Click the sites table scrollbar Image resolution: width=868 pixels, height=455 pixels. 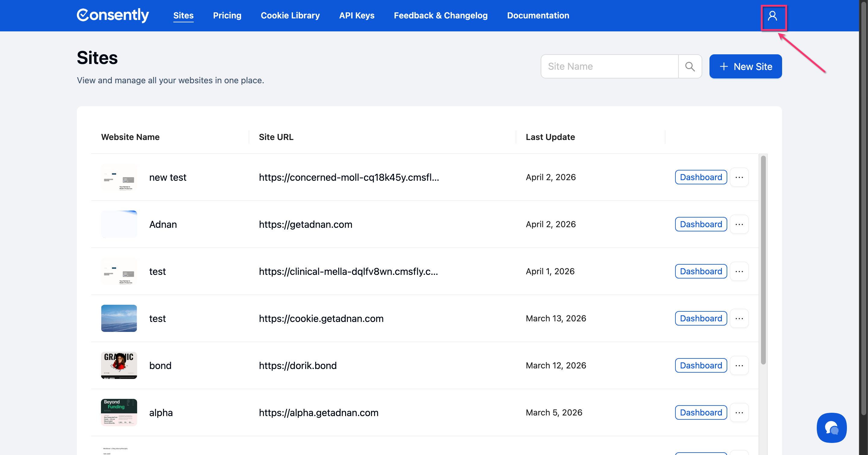tap(763, 260)
